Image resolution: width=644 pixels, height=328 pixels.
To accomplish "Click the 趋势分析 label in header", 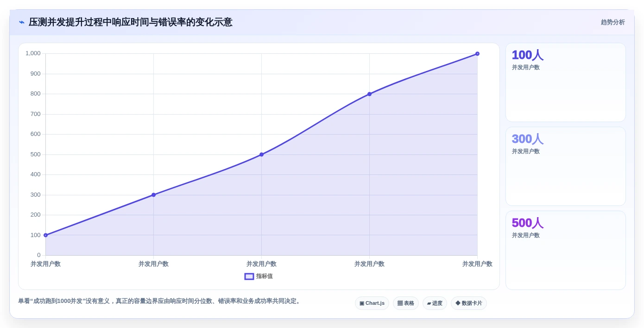I will point(612,22).
